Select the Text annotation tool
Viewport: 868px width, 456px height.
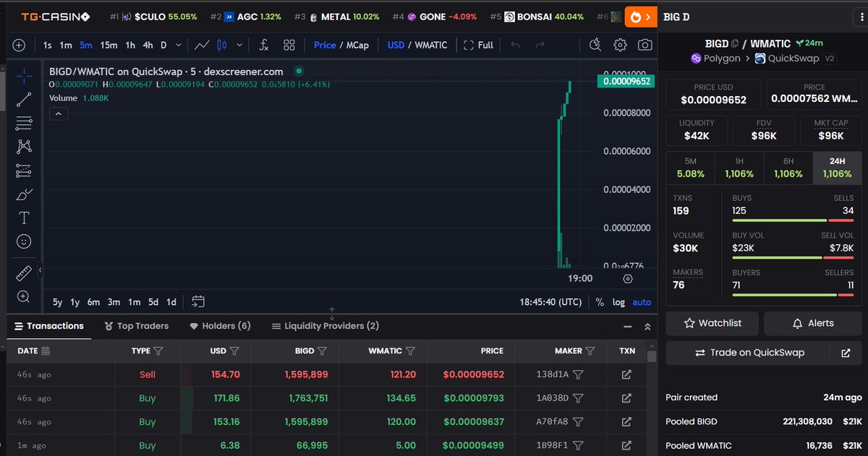[23, 218]
